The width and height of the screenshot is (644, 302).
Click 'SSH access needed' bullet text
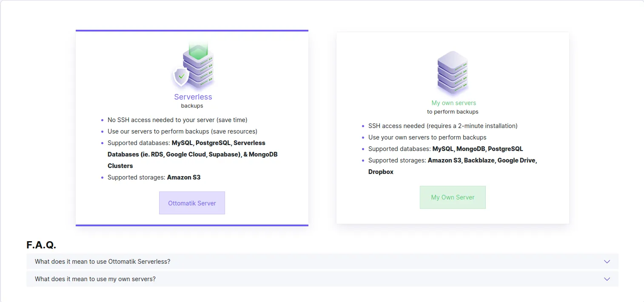tap(442, 126)
